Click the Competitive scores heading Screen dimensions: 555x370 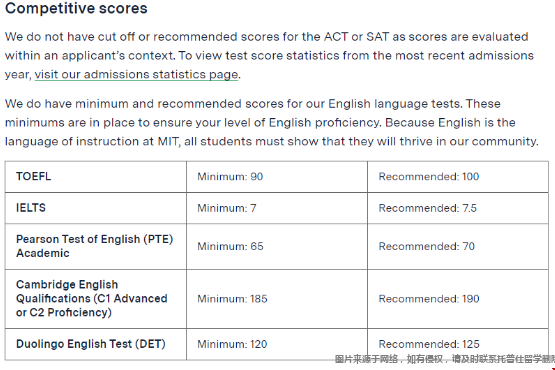point(76,8)
